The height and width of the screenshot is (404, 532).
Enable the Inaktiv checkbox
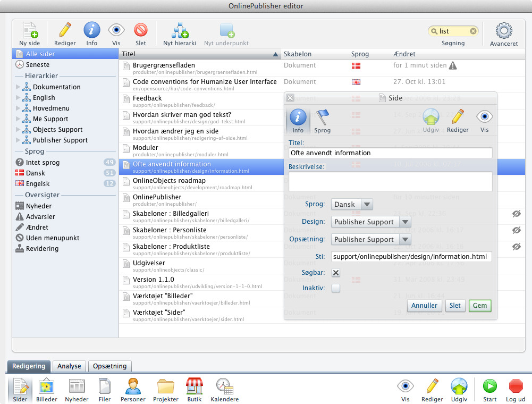[x=336, y=288]
